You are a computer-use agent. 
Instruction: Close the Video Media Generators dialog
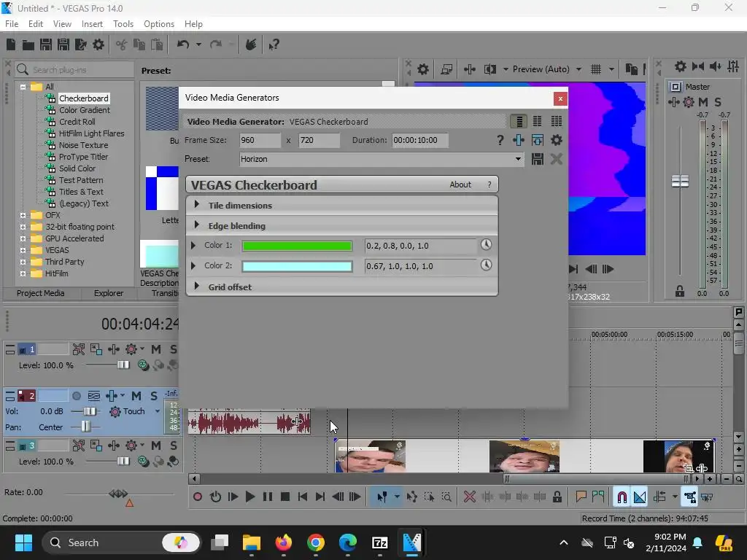pos(560,98)
